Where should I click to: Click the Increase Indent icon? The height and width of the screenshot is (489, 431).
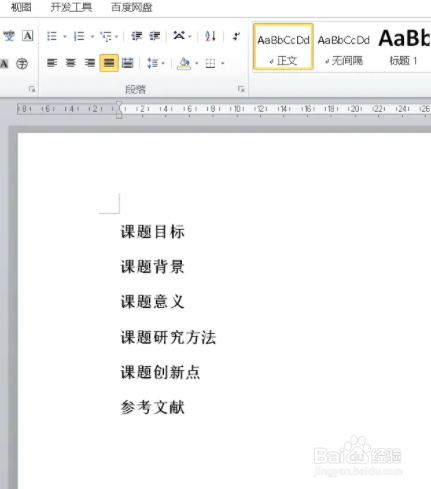(154, 36)
